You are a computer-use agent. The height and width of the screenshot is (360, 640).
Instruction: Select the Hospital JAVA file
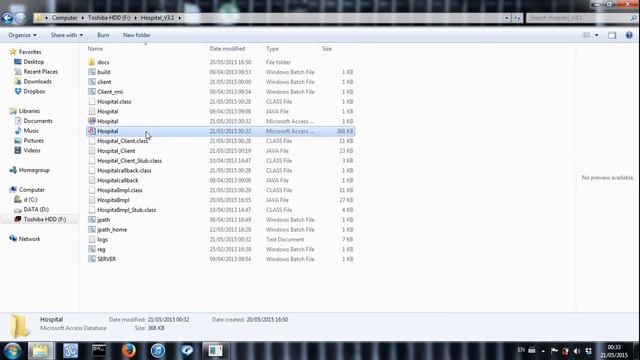(x=108, y=111)
